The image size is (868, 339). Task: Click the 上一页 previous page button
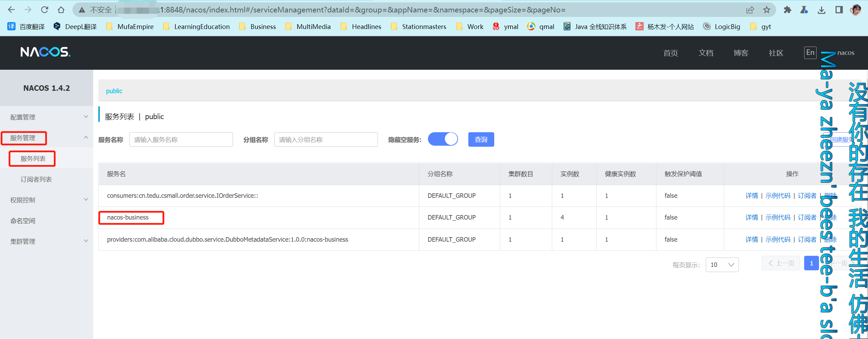tap(781, 263)
